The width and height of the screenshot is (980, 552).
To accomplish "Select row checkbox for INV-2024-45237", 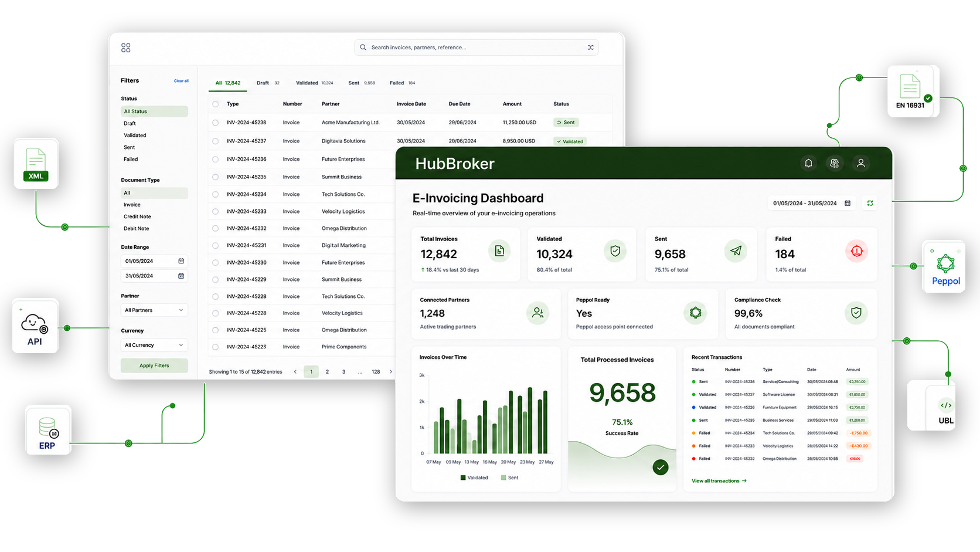I will 215,141.
